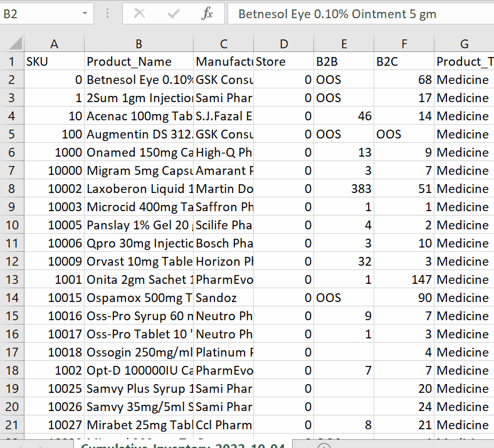Select the Migram 5mg Capsule cell
The height and width of the screenshot is (448, 494).
coord(139,170)
